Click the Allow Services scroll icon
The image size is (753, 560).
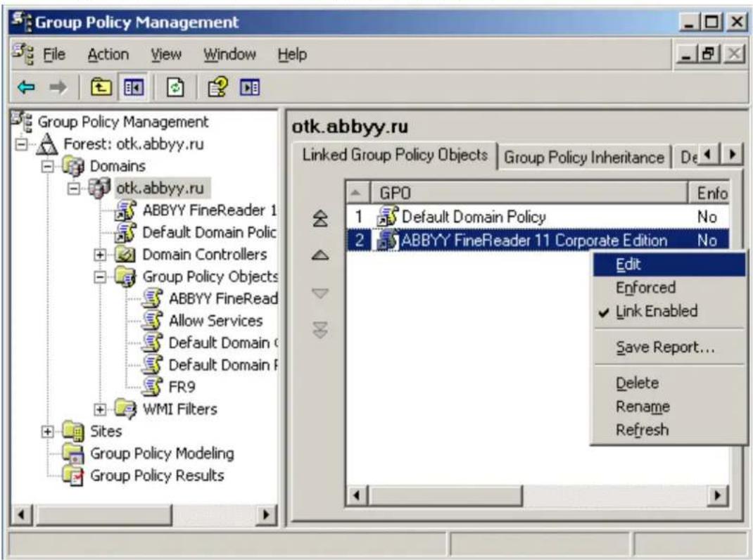tap(152, 320)
